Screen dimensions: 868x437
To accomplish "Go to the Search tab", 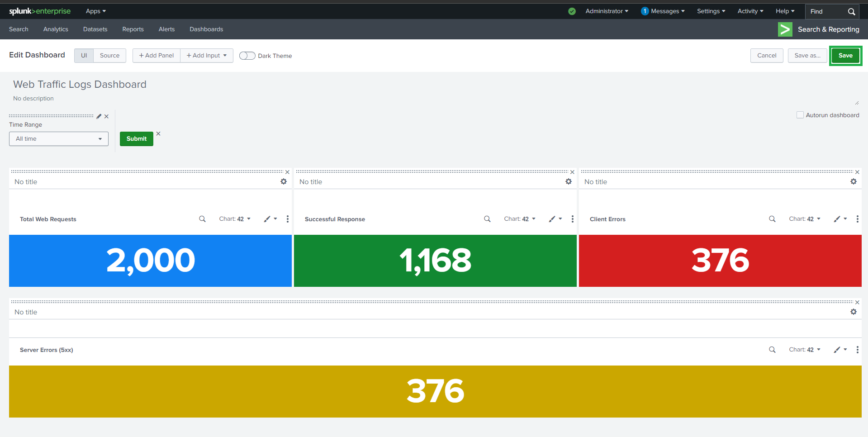I will (x=19, y=29).
